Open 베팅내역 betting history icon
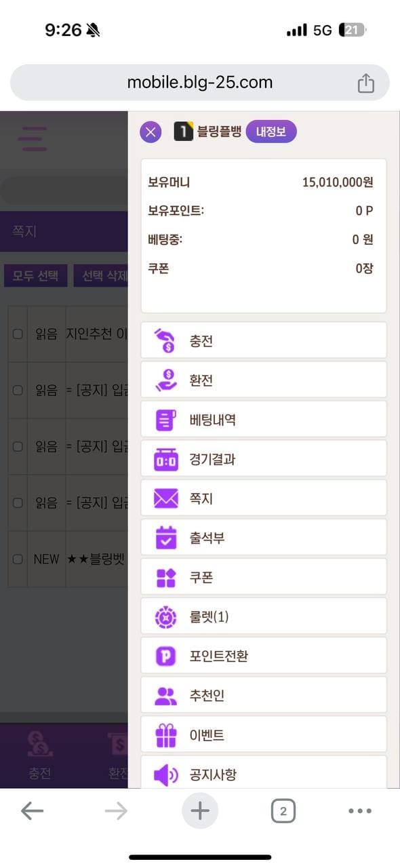 166,420
